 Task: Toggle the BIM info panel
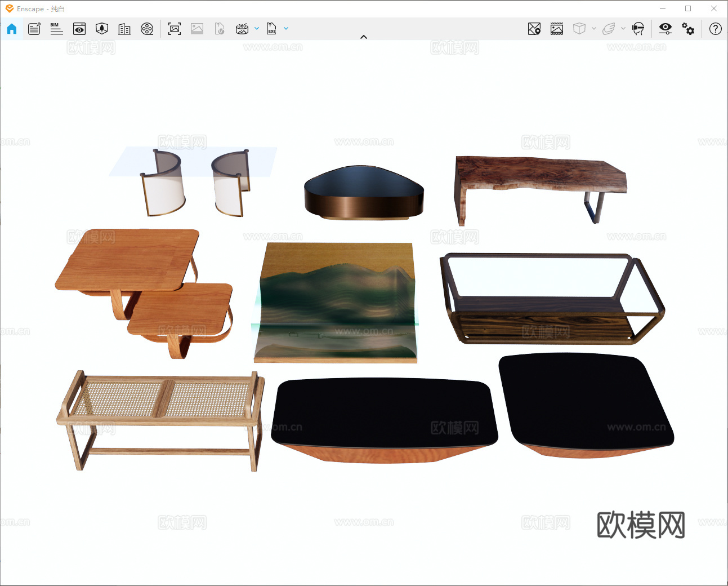56,29
